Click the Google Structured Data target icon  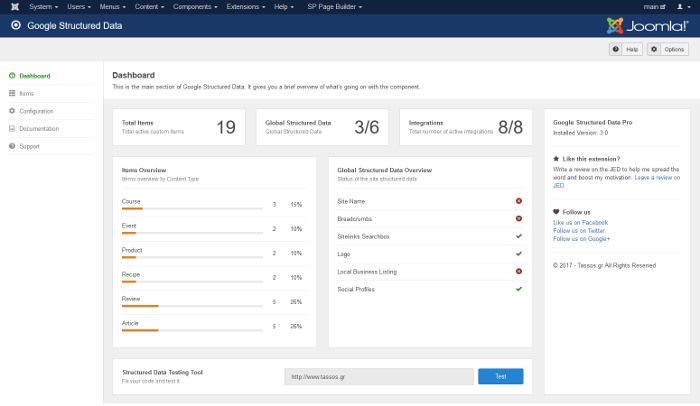click(16, 25)
